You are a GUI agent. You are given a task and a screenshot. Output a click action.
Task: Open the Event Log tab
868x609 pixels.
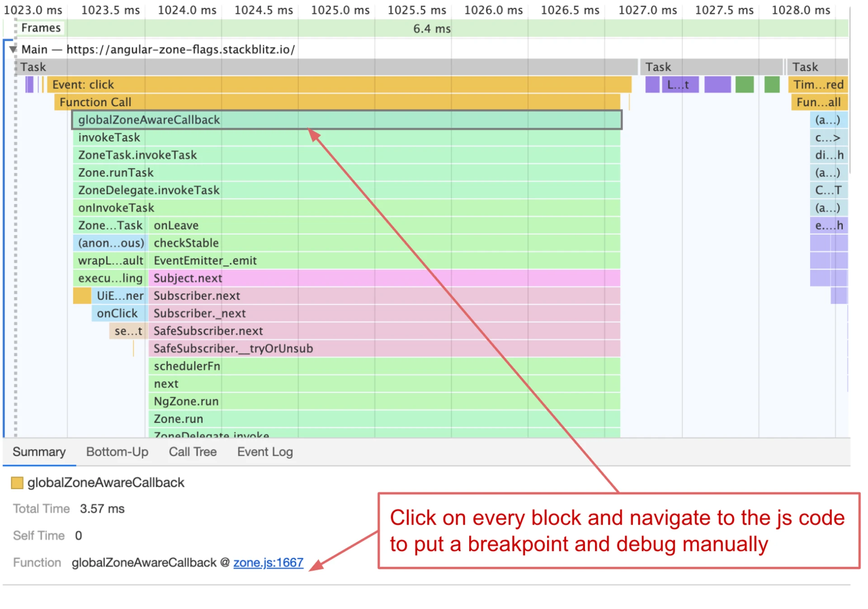point(264,452)
